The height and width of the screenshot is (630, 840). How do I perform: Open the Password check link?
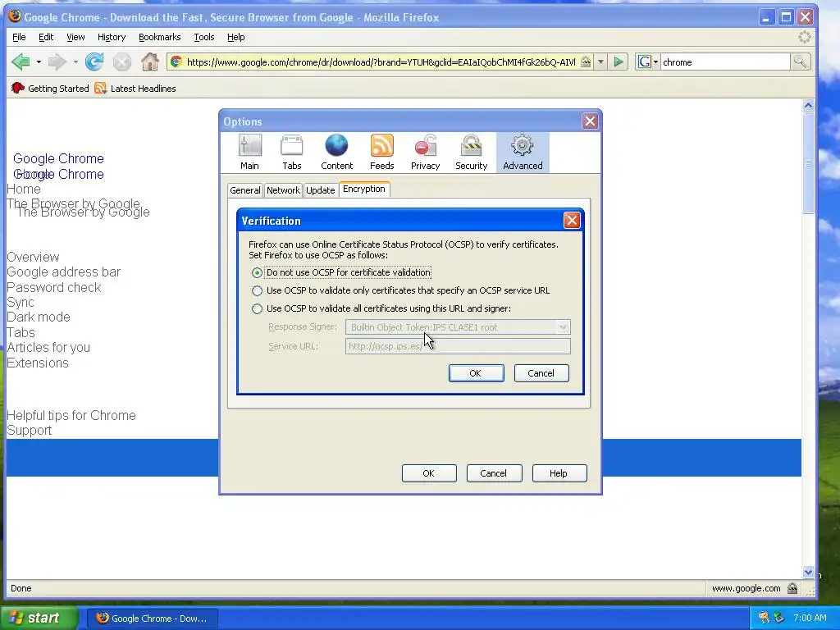53,288
